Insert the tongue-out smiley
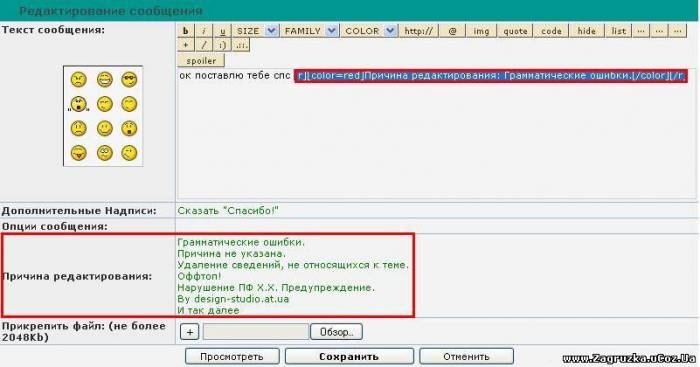The height and width of the screenshot is (367, 700). (x=79, y=153)
